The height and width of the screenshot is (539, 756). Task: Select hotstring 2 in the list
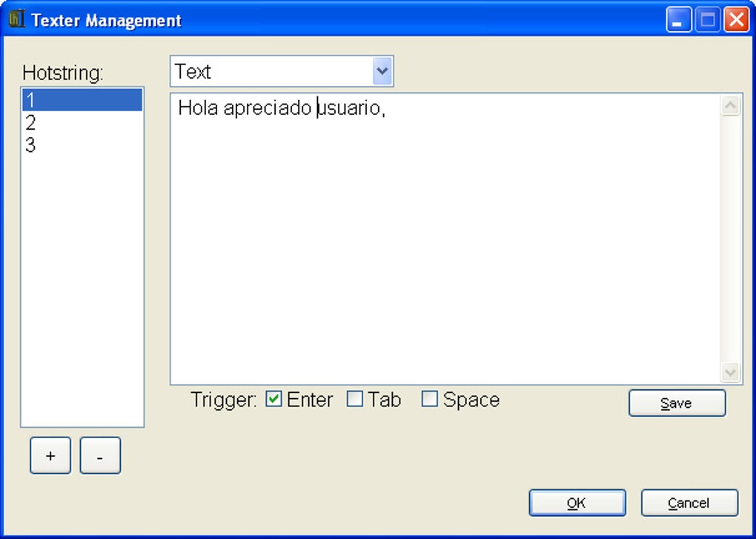click(x=82, y=122)
